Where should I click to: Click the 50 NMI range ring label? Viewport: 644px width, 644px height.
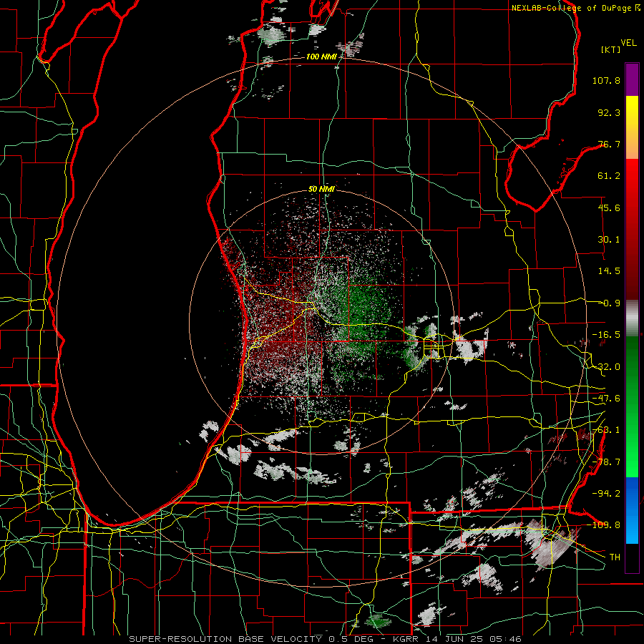321,190
